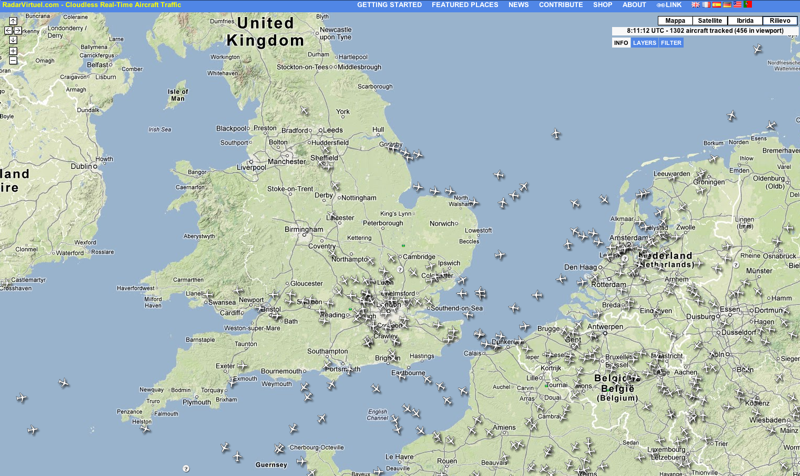Switch map view to Mappa
This screenshot has height=476, width=800.
(675, 20)
